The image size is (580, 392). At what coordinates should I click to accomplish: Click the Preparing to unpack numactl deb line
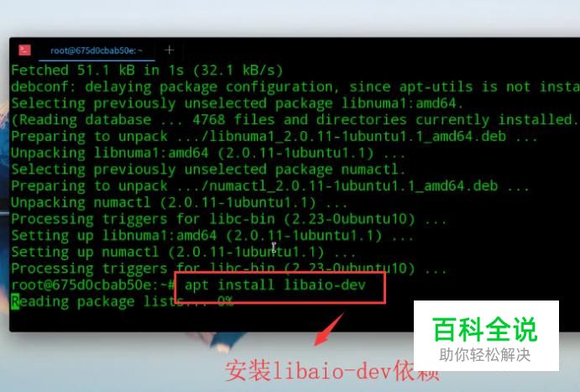click(269, 186)
